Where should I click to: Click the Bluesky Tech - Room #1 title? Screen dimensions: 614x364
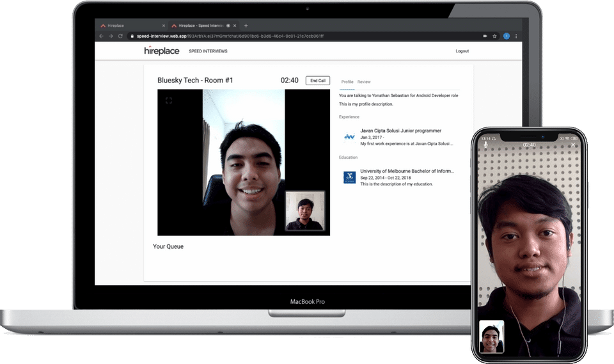tap(195, 81)
